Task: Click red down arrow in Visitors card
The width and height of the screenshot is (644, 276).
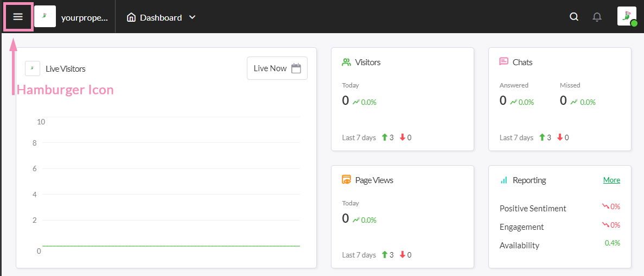Action: click(403, 137)
